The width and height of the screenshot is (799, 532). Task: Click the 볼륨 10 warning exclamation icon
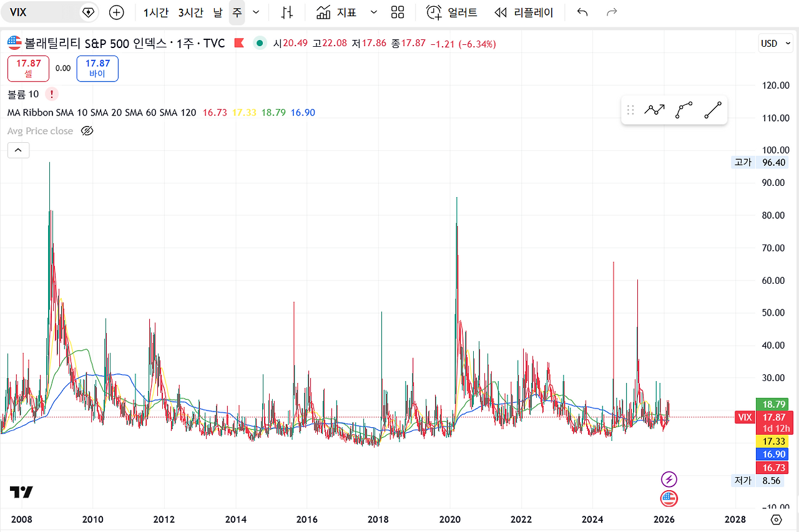click(52, 94)
